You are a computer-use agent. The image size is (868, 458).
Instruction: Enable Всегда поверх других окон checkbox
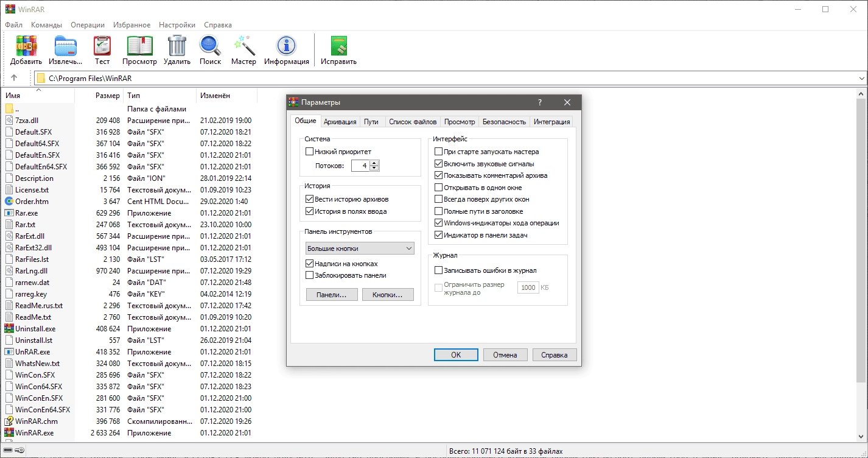point(438,199)
